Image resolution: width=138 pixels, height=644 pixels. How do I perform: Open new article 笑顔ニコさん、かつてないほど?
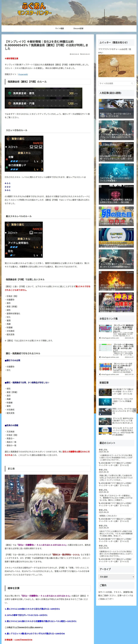click(x=116, y=411)
